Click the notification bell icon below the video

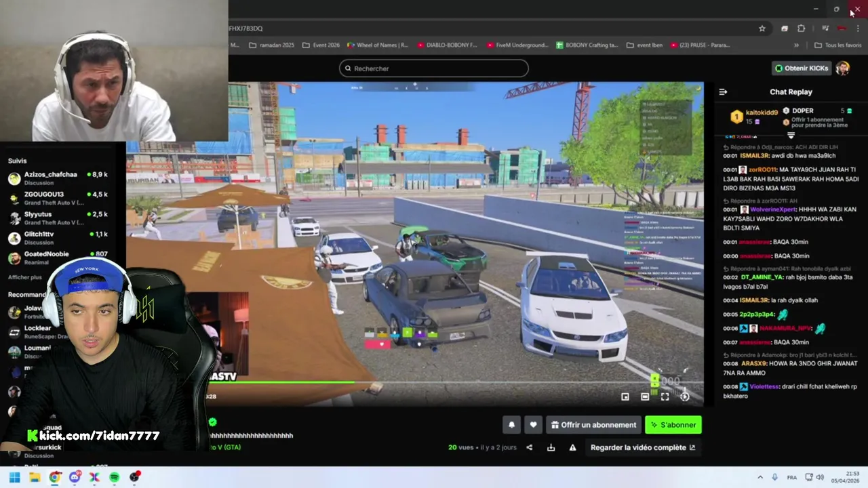tap(512, 425)
